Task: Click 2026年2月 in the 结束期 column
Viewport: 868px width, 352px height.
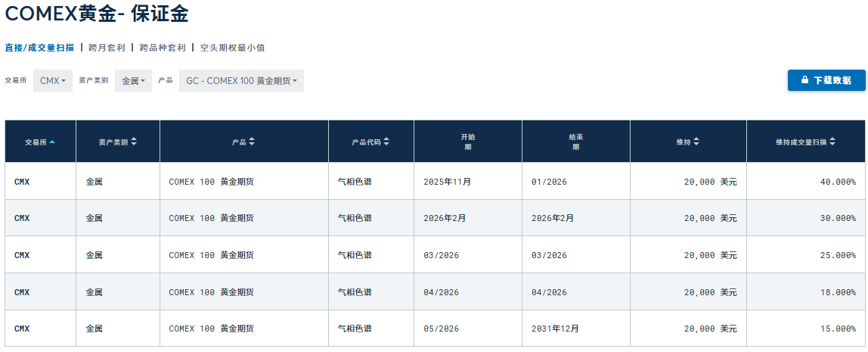Action: (x=553, y=219)
